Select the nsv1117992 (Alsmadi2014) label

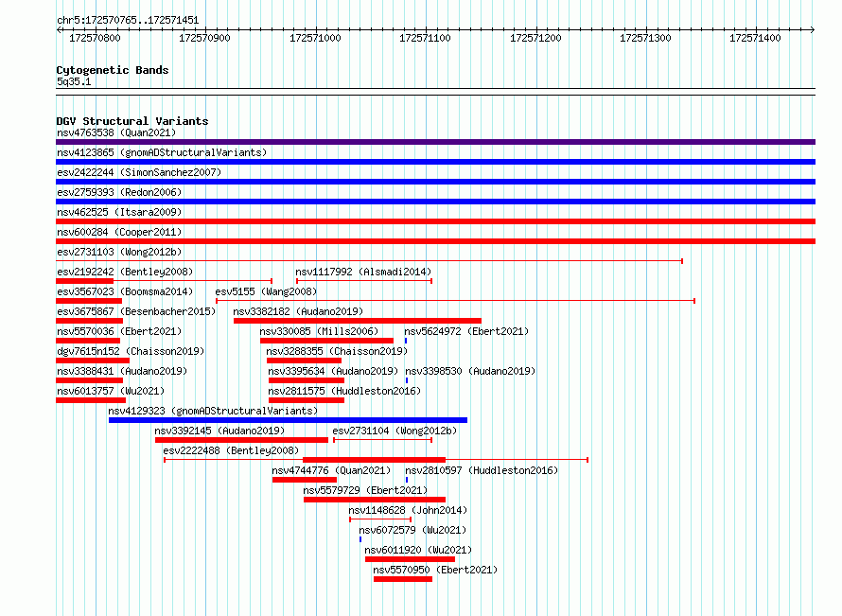(x=363, y=272)
